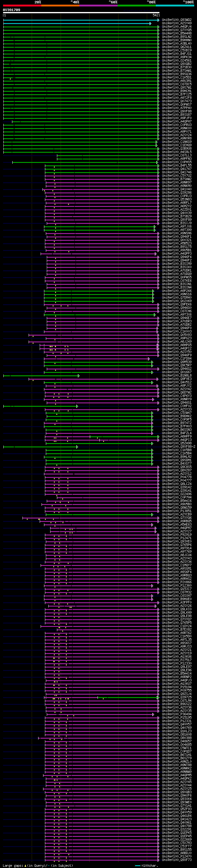The image size is (197, 868).
Task: Select hit label UniRef100_O22669
Action: tap(177, 840)
